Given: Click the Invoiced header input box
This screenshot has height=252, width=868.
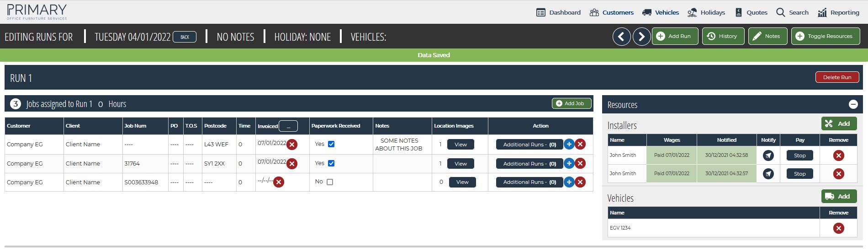Looking at the screenshot, I should click(288, 126).
